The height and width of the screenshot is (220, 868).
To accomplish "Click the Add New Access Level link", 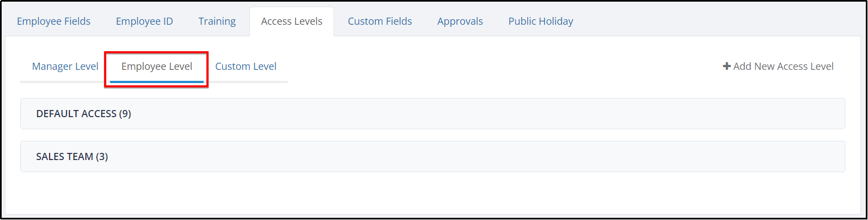I will click(x=778, y=66).
